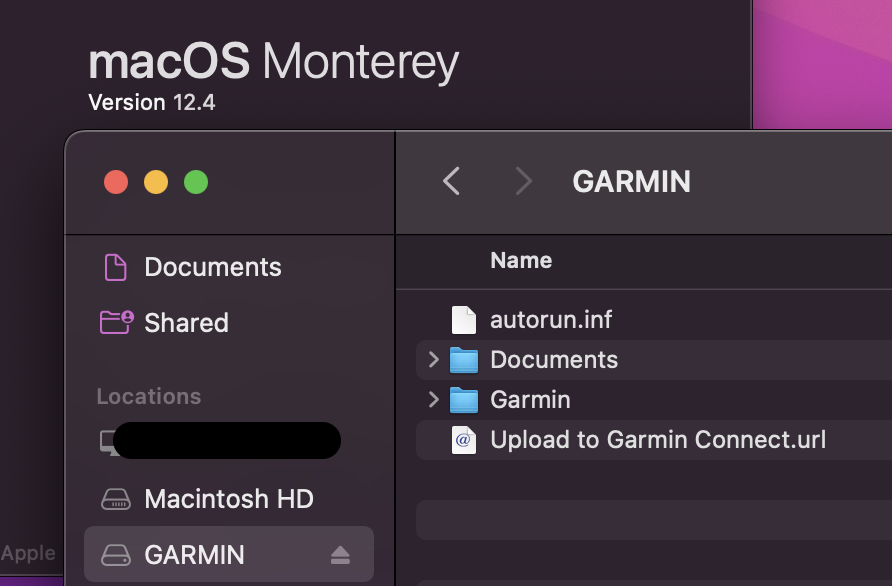Sort by the Name column header
The image size is (892, 586).
coord(521,261)
